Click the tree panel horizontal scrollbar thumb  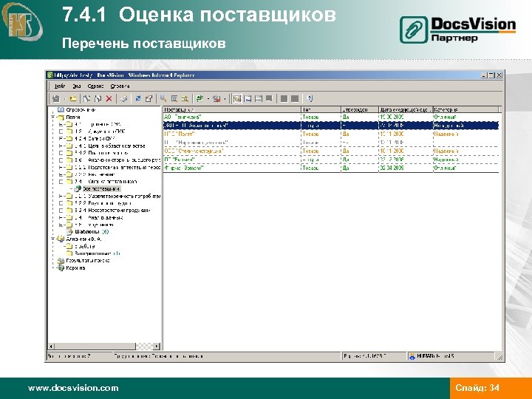pyautogui.click(x=95, y=347)
